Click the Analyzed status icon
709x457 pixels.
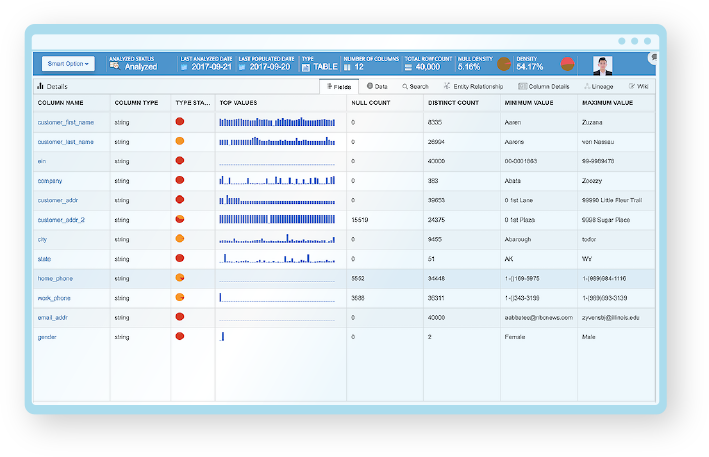pos(114,66)
